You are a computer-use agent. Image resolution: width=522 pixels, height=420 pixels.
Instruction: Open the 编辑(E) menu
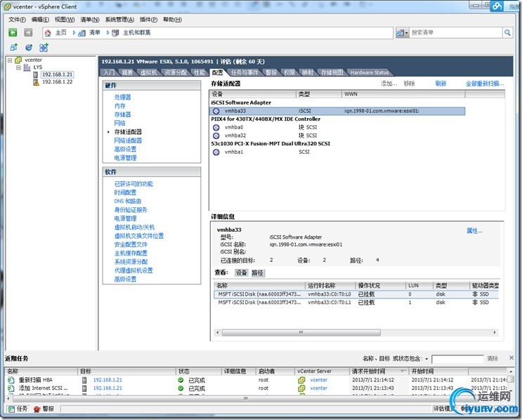tap(40, 19)
